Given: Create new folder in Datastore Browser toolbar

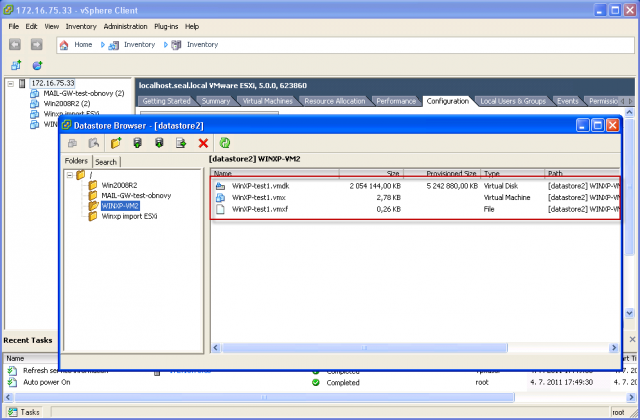Looking at the screenshot, I should click(116, 143).
